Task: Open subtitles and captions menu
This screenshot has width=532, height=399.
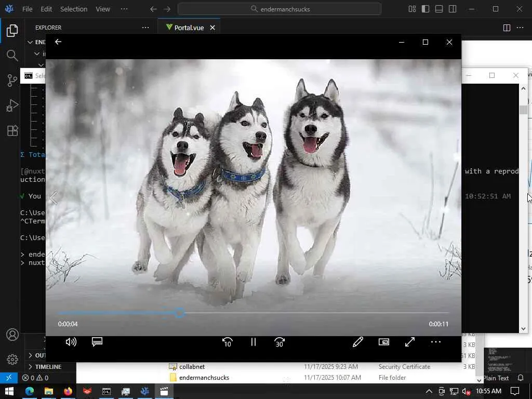Action: pos(97,342)
